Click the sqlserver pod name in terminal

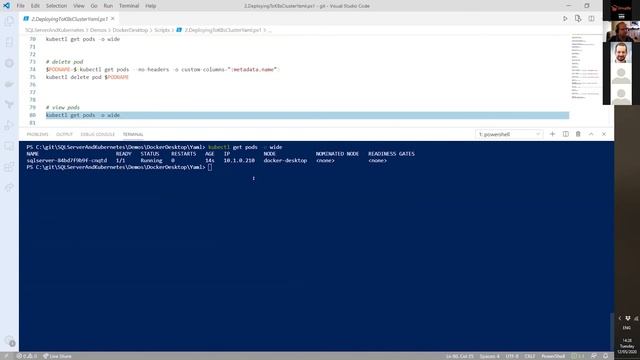67,160
